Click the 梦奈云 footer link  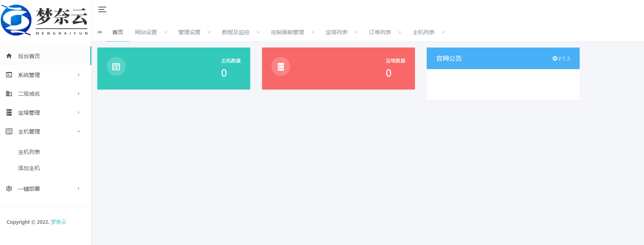pyautogui.click(x=58, y=222)
